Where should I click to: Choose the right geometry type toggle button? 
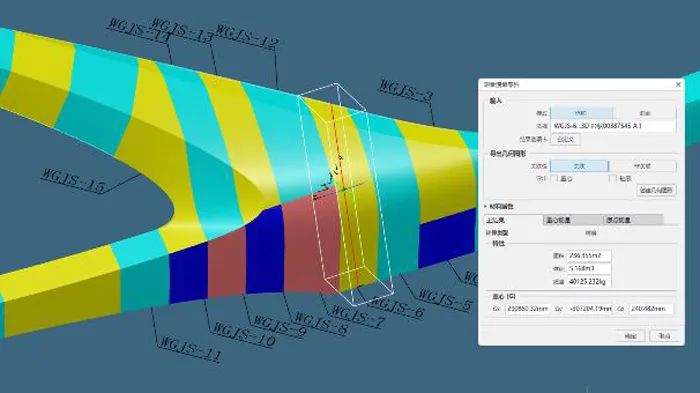click(642, 166)
